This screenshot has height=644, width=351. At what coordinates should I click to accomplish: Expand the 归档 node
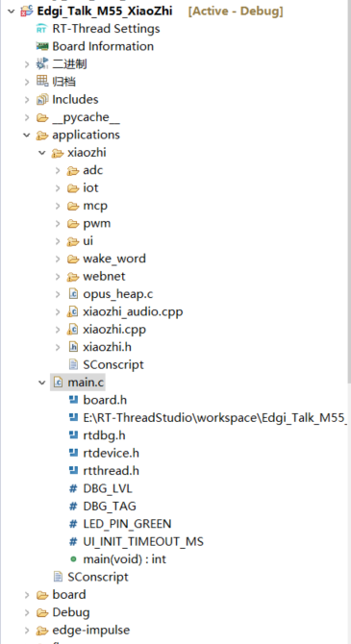point(27,82)
